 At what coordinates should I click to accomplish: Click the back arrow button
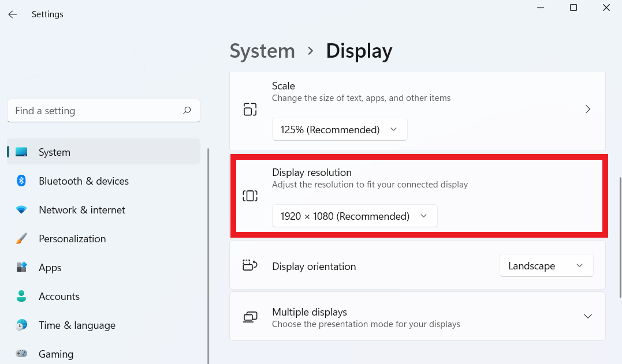(13, 14)
